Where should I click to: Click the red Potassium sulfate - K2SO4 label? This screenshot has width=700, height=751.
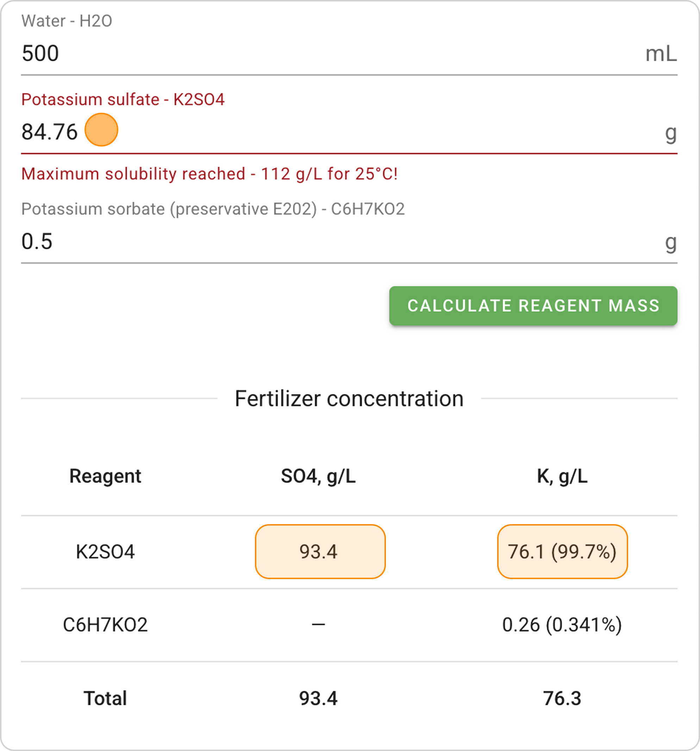123,99
